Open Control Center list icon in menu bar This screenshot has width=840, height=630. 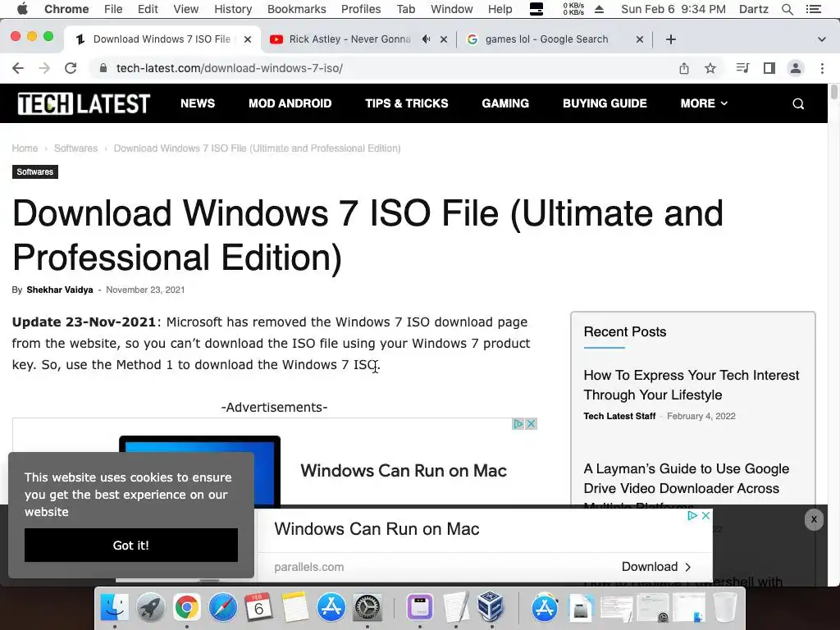tap(813, 9)
